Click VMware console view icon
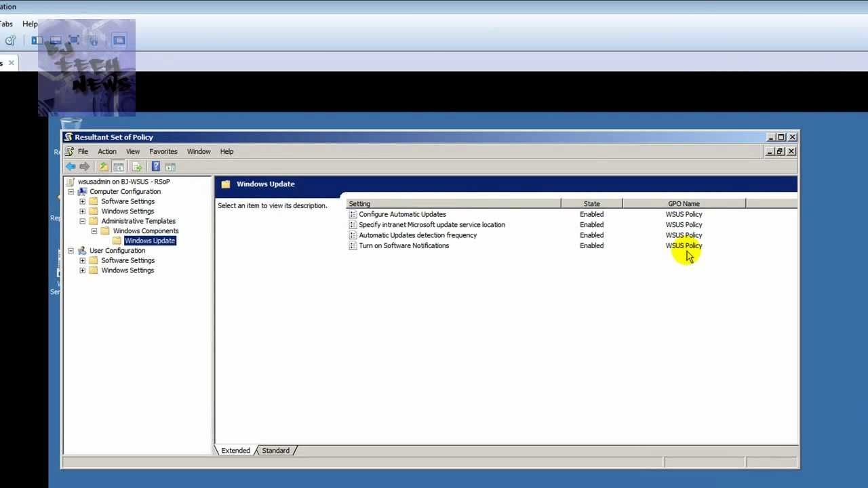This screenshot has height=488, width=868. click(119, 41)
